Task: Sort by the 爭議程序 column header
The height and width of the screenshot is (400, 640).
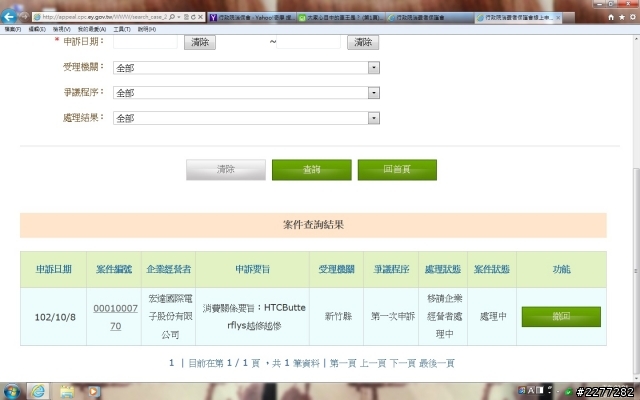Action: pos(391,269)
